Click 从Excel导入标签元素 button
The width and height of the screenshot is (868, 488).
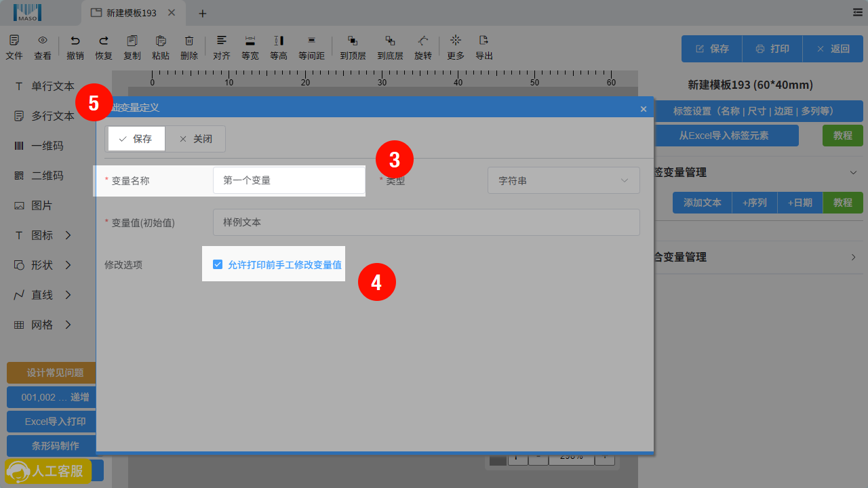726,136
